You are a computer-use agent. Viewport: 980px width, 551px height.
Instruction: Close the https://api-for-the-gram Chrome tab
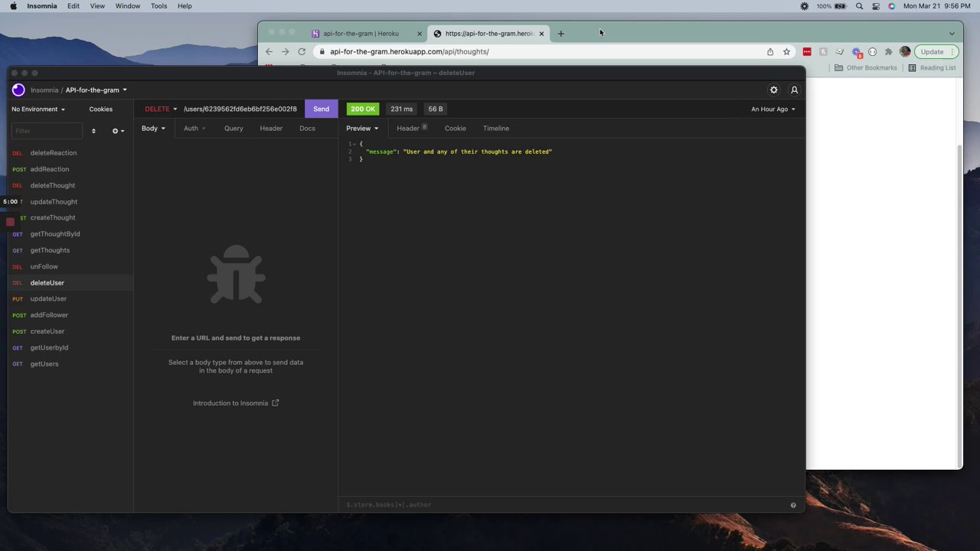pyautogui.click(x=541, y=34)
